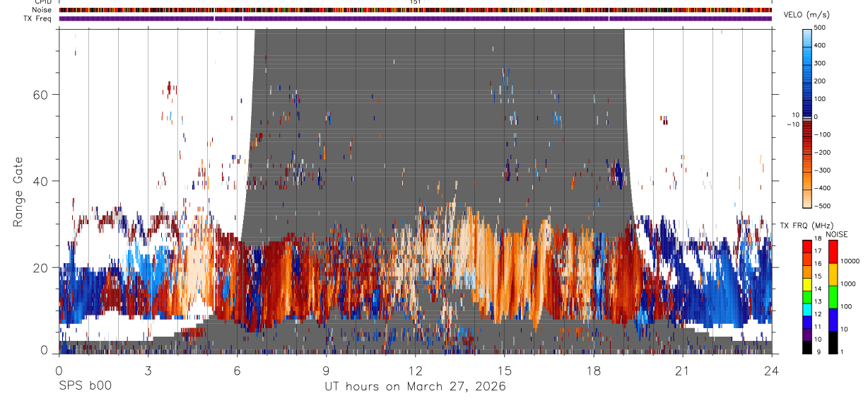The image size is (868, 401).
Task: Click the '24' UT hour tick label
Action: pyautogui.click(x=771, y=371)
